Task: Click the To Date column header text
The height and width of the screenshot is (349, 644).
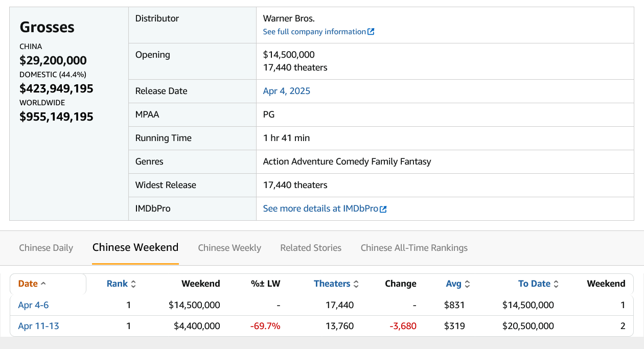Action: pyautogui.click(x=535, y=284)
